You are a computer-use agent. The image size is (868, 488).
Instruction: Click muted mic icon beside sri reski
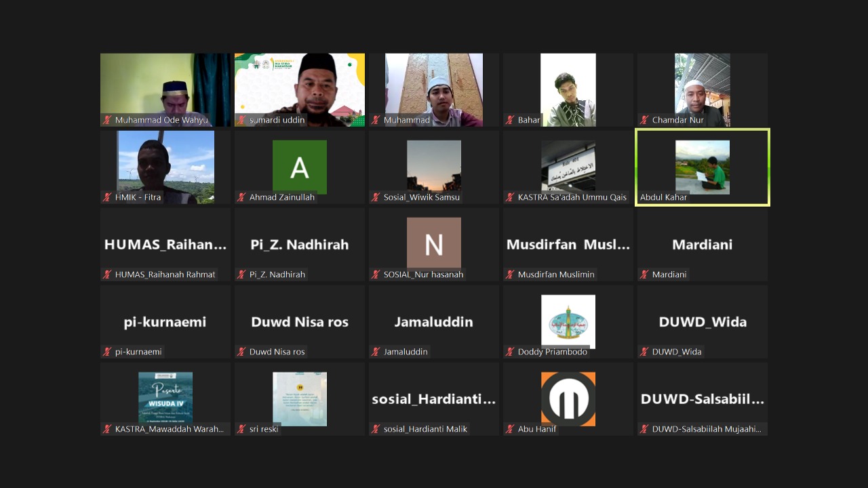[x=241, y=429]
